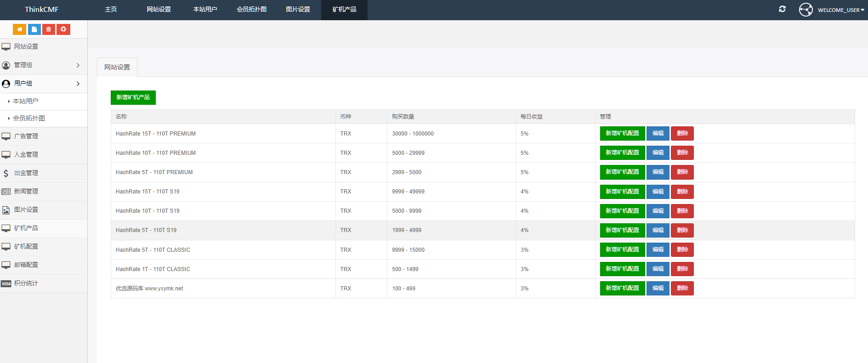This screenshot has height=363, width=868.
Task: Click the cell '100 - 499'
Action: click(403, 289)
